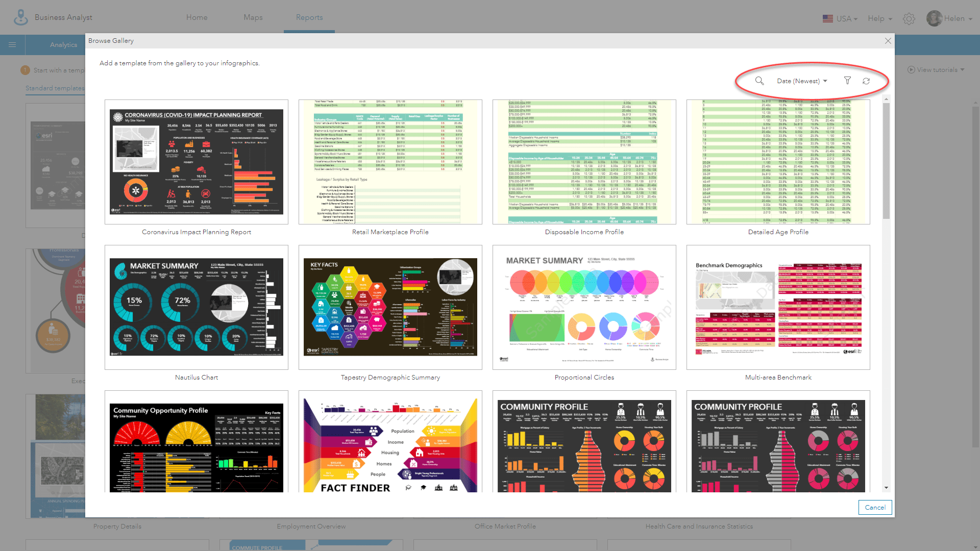This screenshot has width=980, height=551.
Task: Click the Standard templates tab filter
Action: click(55, 87)
